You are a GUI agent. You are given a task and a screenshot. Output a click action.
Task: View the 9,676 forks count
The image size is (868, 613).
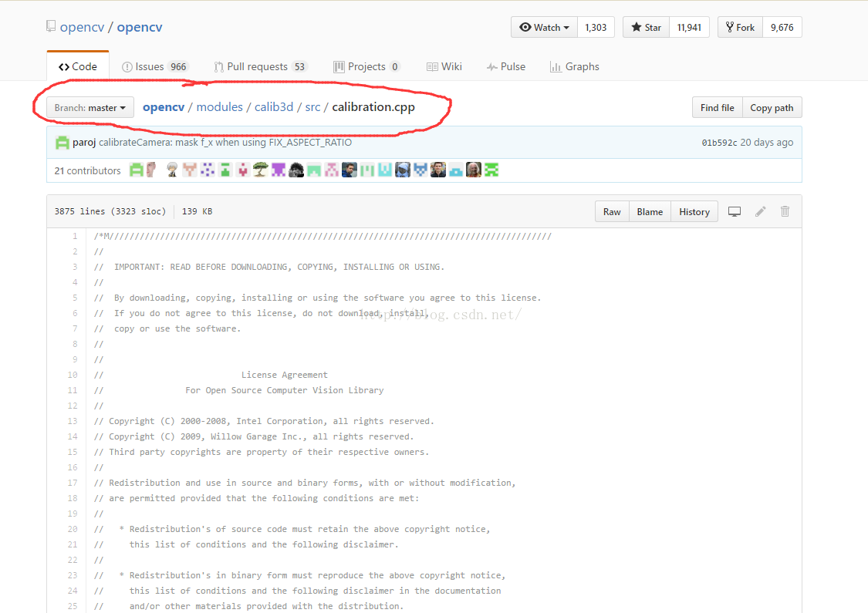click(x=782, y=27)
